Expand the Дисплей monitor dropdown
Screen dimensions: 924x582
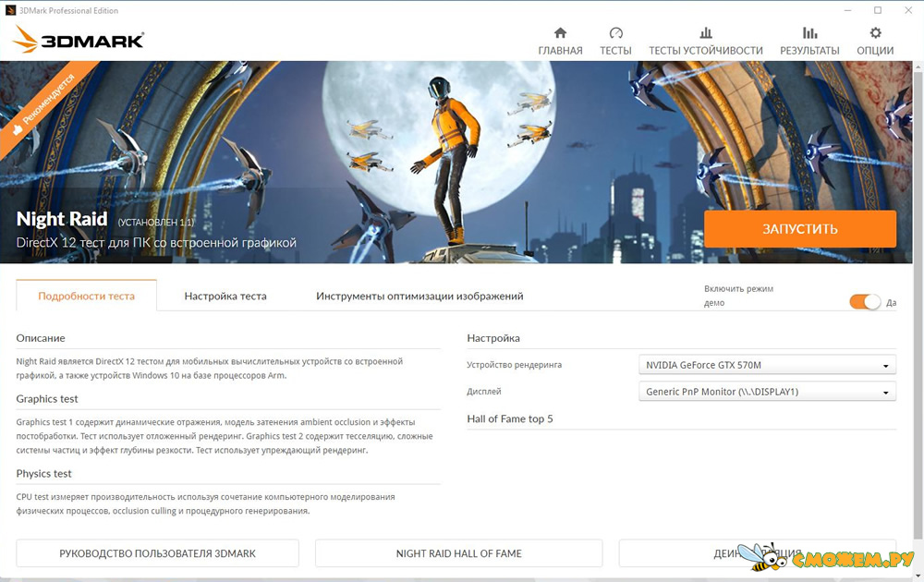[767, 392]
